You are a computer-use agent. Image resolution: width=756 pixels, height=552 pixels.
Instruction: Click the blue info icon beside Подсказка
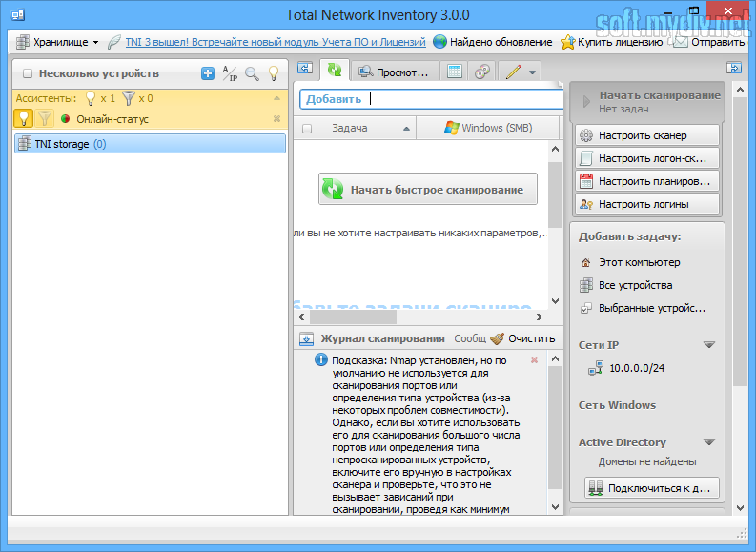(x=321, y=359)
